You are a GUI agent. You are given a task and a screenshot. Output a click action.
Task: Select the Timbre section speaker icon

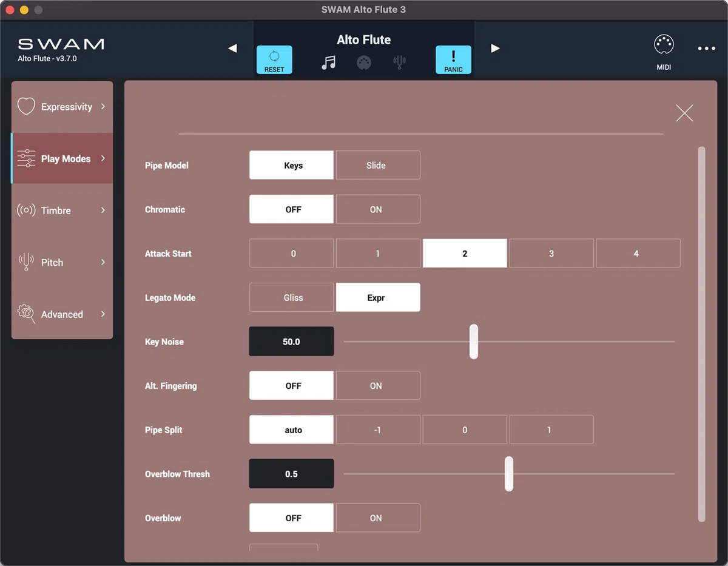click(x=25, y=211)
